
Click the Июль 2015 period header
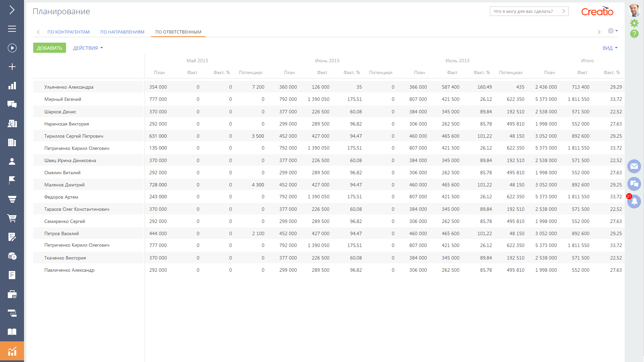457,61
